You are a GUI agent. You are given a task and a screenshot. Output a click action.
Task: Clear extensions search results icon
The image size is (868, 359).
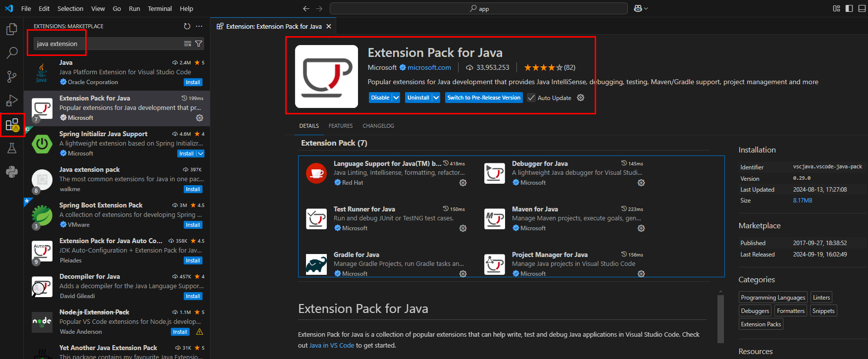tap(188, 44)
